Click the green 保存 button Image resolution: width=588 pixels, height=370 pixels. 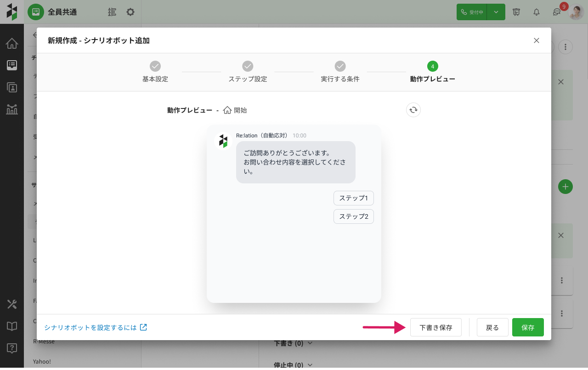tap(528, 327)
